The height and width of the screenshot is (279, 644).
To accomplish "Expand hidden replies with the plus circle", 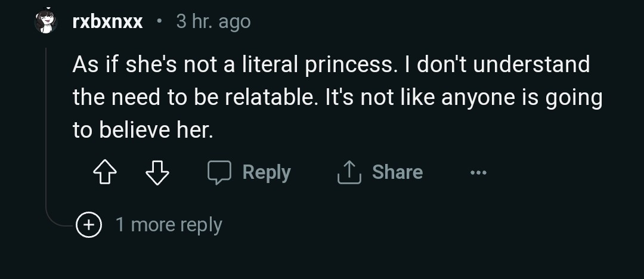I will 89,225.
